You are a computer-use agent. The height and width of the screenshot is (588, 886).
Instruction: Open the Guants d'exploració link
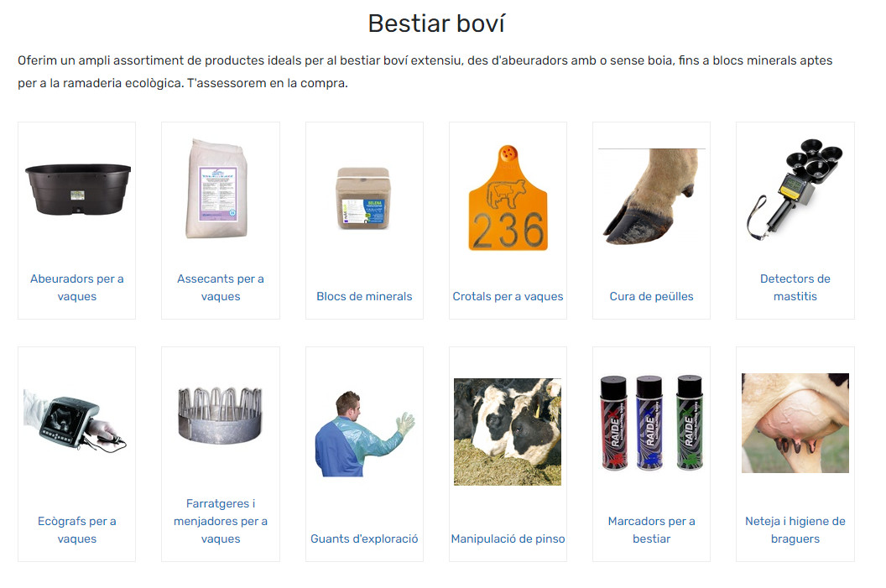[x=364, y=539]
